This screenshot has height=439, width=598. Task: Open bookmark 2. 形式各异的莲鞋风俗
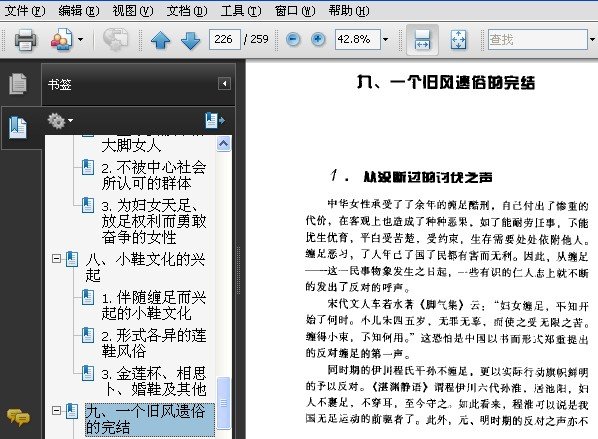pyautogui.click(x=154, y=343)
